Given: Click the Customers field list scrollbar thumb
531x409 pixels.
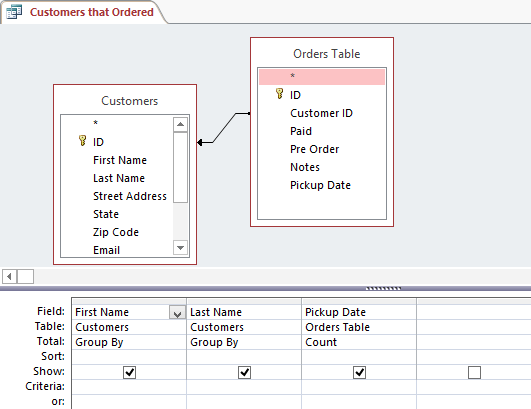Looking at the screenshot, I should (x=180, y=168).
